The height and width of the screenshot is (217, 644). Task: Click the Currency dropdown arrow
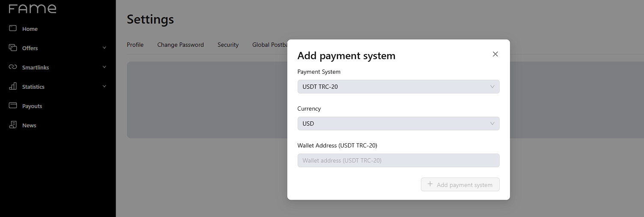pyautogui.click(x=492, y=124)
